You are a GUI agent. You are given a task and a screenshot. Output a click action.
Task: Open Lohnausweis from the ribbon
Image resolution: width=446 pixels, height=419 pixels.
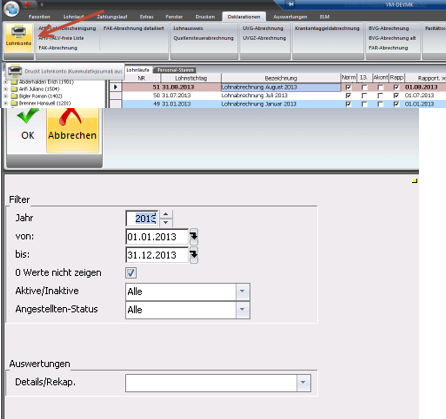point(188,28)
